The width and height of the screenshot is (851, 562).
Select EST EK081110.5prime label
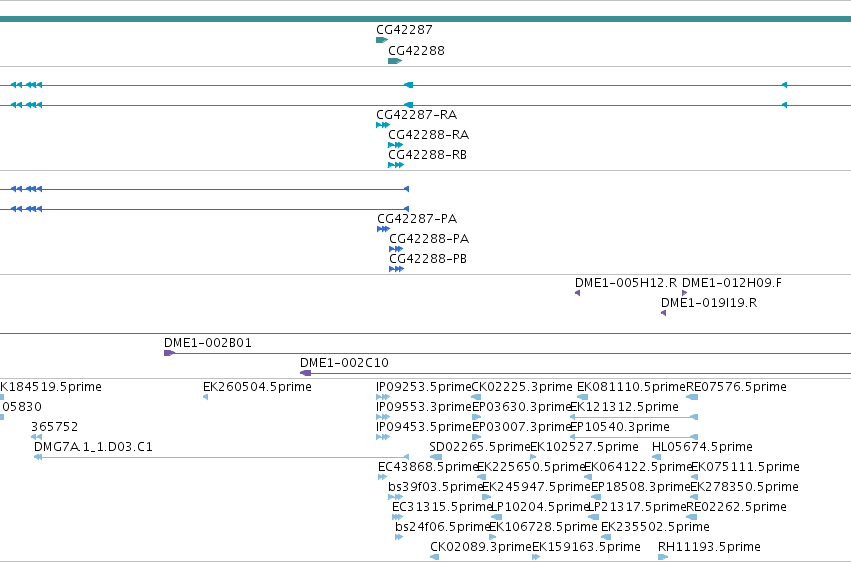coord(631,387)
